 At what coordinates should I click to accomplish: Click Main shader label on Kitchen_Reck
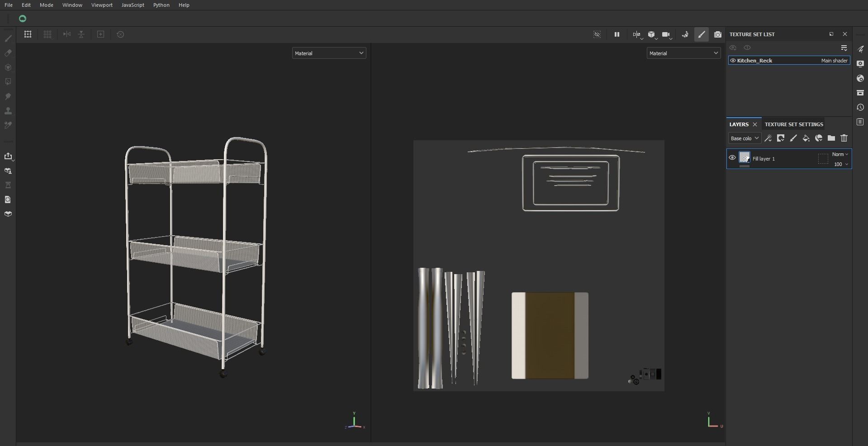tap(834, 61)
